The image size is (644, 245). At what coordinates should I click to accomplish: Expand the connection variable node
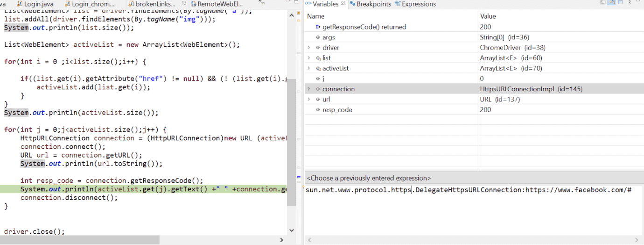(x=308, y=89)
